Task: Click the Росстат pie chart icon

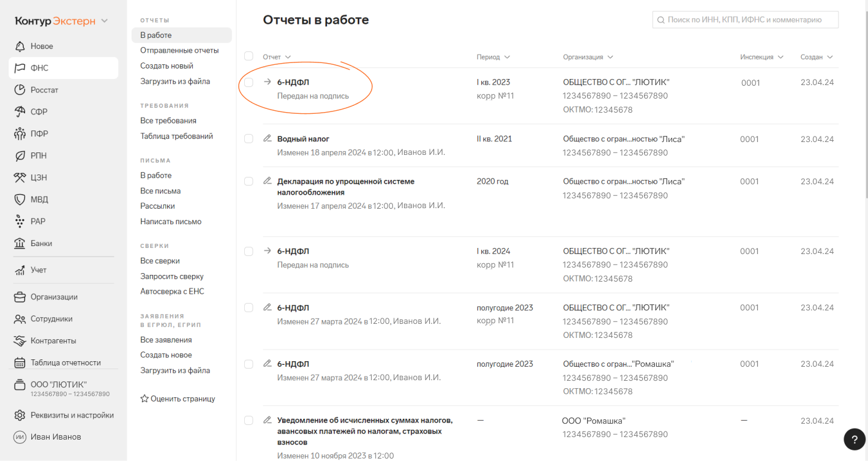Action: [x=20, y=90]
